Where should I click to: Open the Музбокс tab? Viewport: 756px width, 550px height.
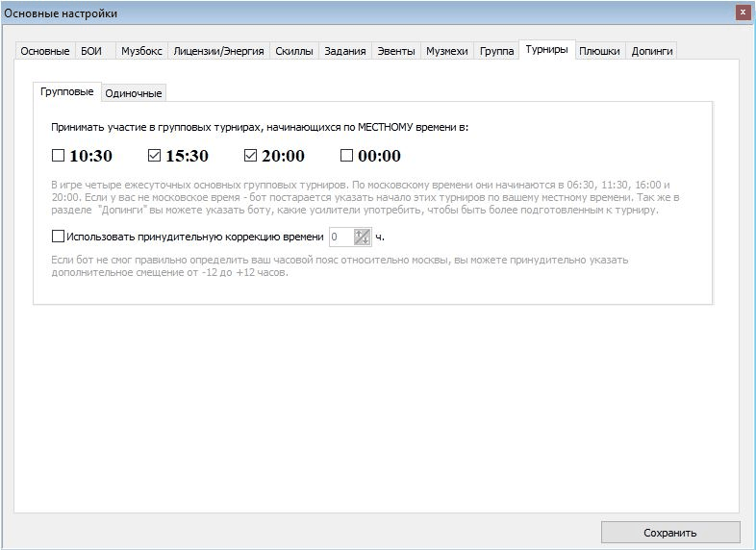(x=141, y=51)
